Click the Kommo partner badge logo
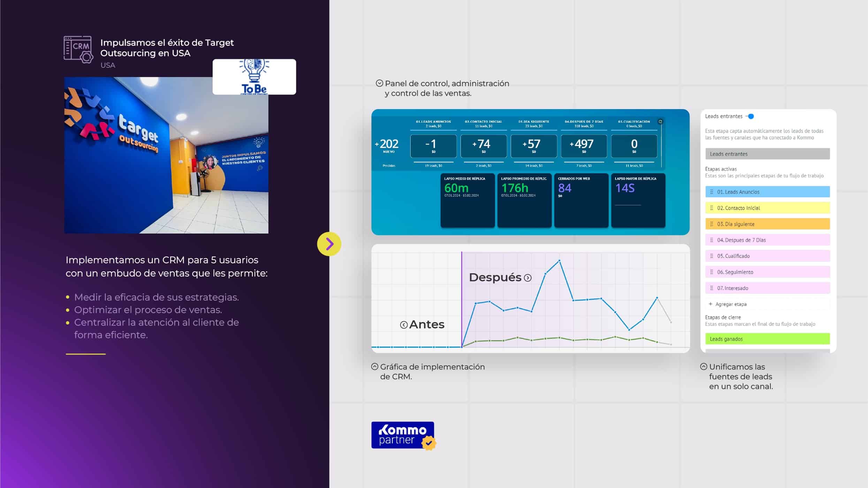Screen dimensions: 868x488 tap(403, 435)
